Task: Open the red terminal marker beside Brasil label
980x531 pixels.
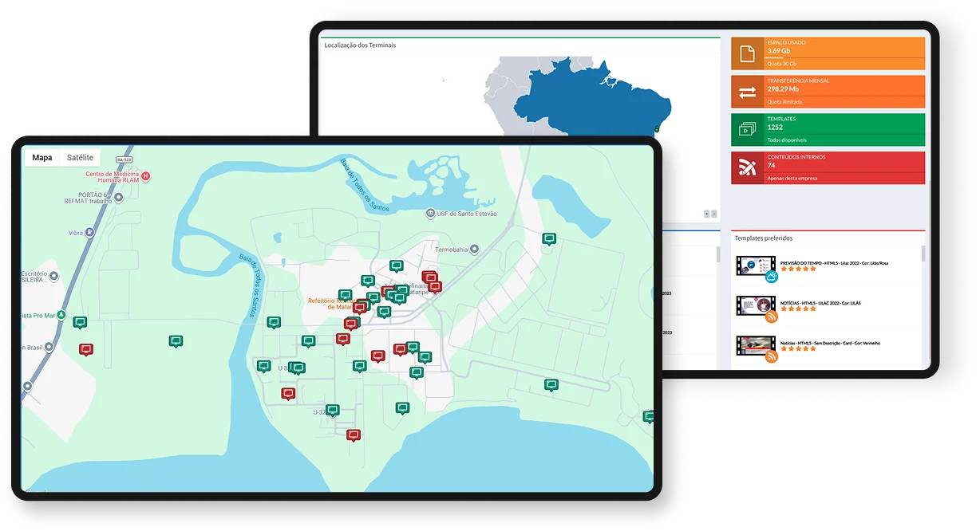Action: tap(86, 350)
